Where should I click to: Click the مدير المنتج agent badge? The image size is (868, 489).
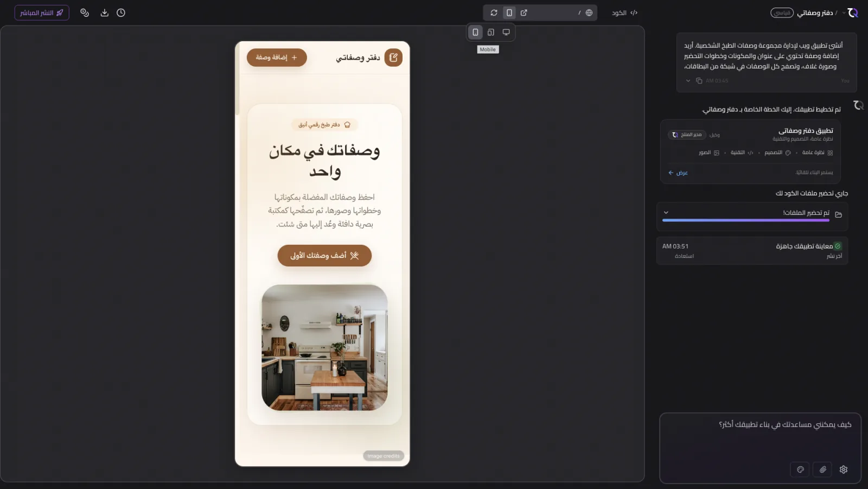click(687, 135)
